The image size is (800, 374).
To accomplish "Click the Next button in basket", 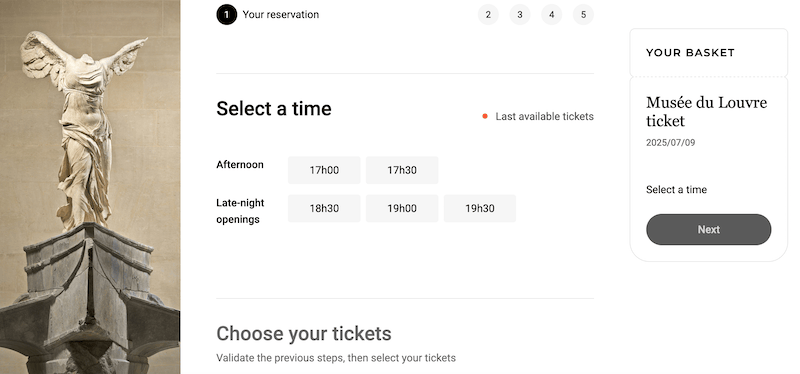I will [x=709, y=230].
